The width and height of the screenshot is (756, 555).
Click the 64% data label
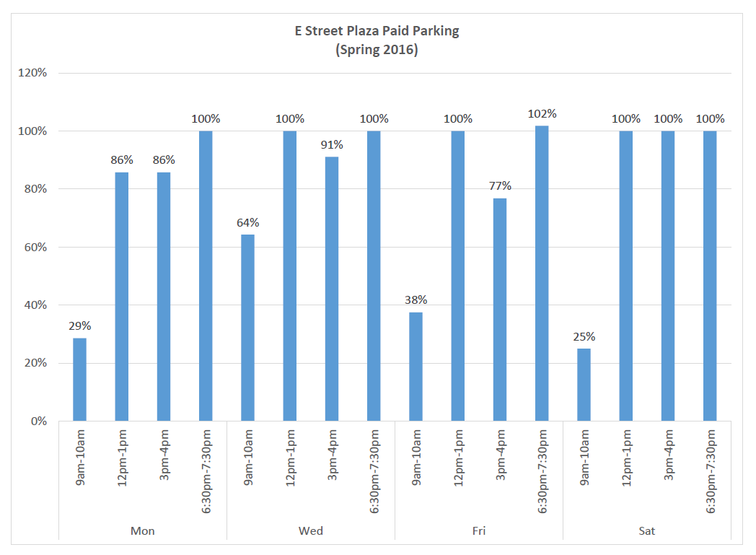[247, 222]
